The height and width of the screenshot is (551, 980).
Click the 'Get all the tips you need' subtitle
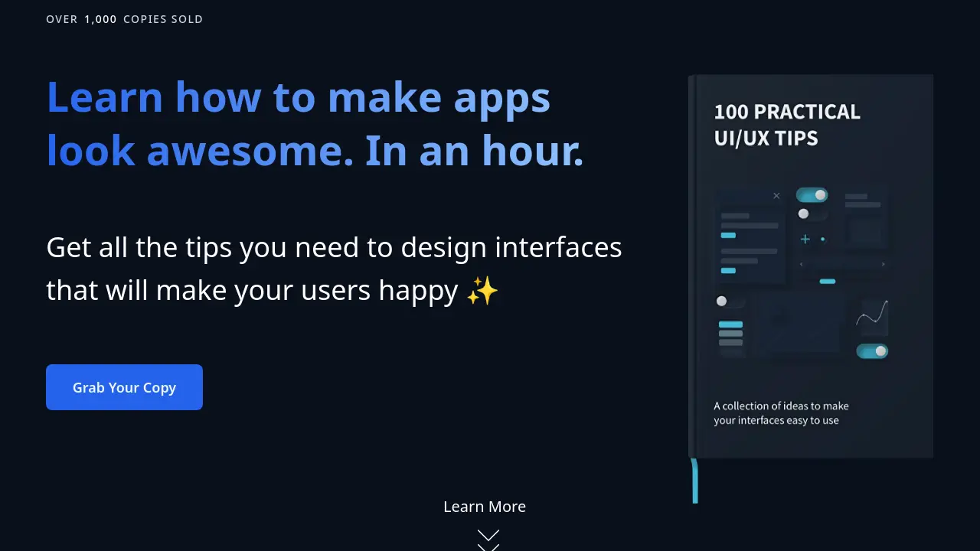pos(334,269)
